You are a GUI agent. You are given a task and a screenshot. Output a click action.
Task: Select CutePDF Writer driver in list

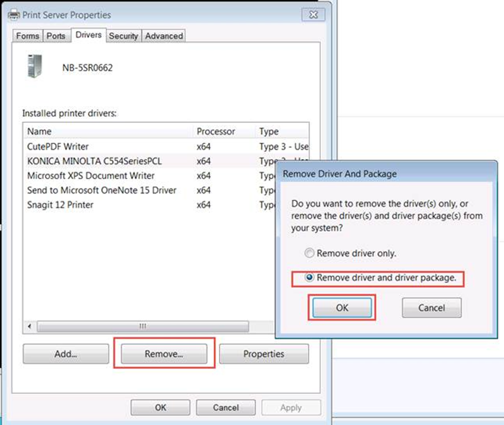click(58, 147)
